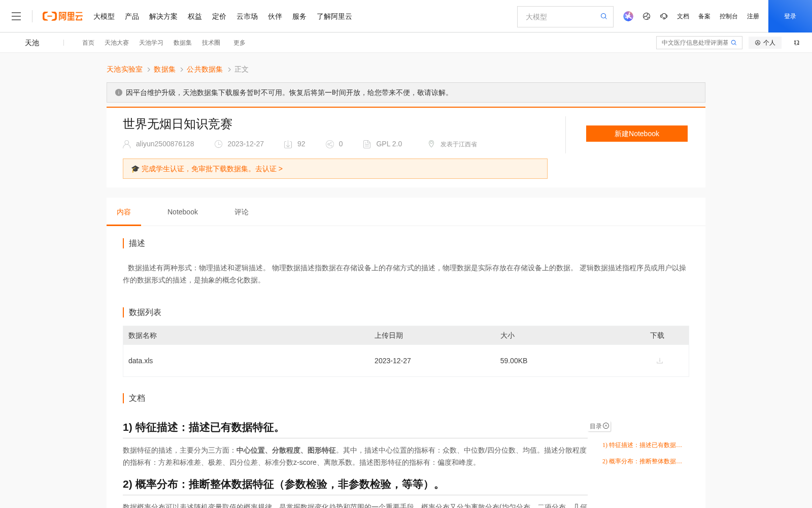
Task: Open the 定价 menu
Action: 219,16
